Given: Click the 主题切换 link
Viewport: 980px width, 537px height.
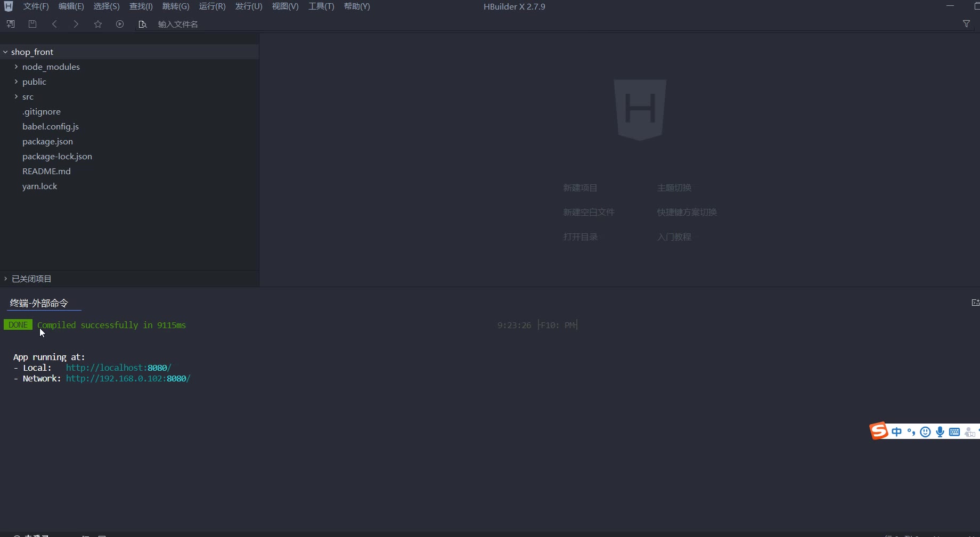Looking at the screenshot, I should coord(674,188).
